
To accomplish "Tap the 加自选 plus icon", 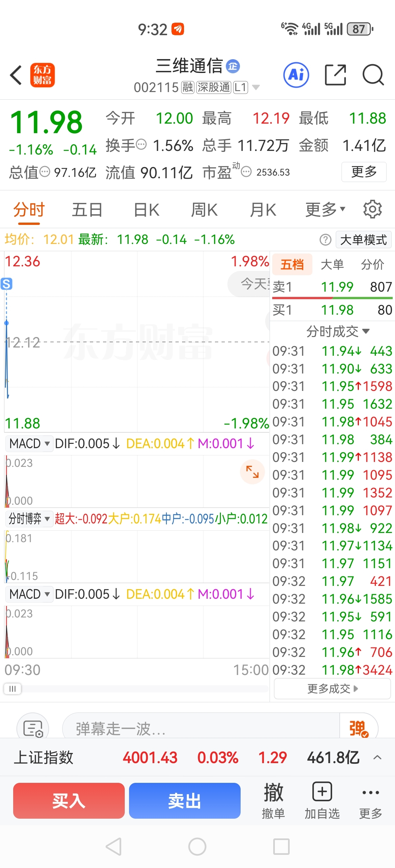I will [322, 791].
